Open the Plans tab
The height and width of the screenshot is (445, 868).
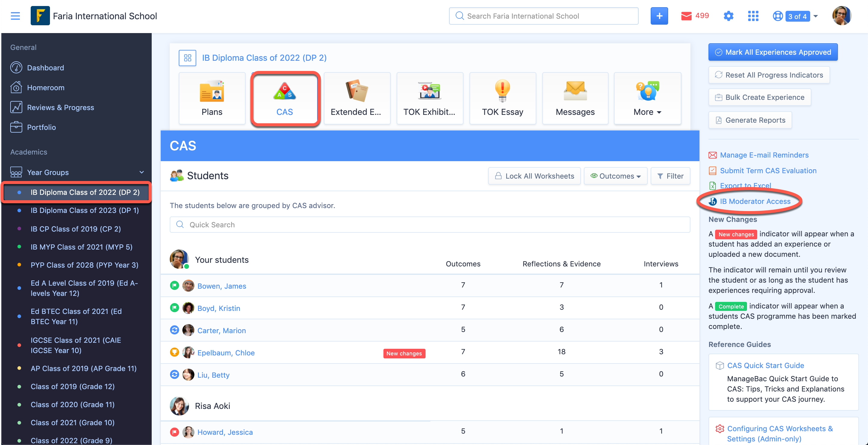tap(212, 98)
